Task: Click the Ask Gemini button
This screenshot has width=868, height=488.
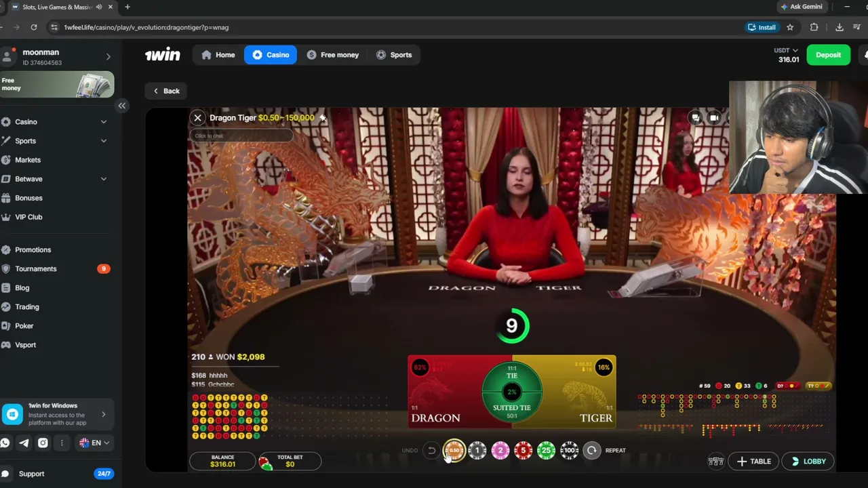Action: (801, 7)
